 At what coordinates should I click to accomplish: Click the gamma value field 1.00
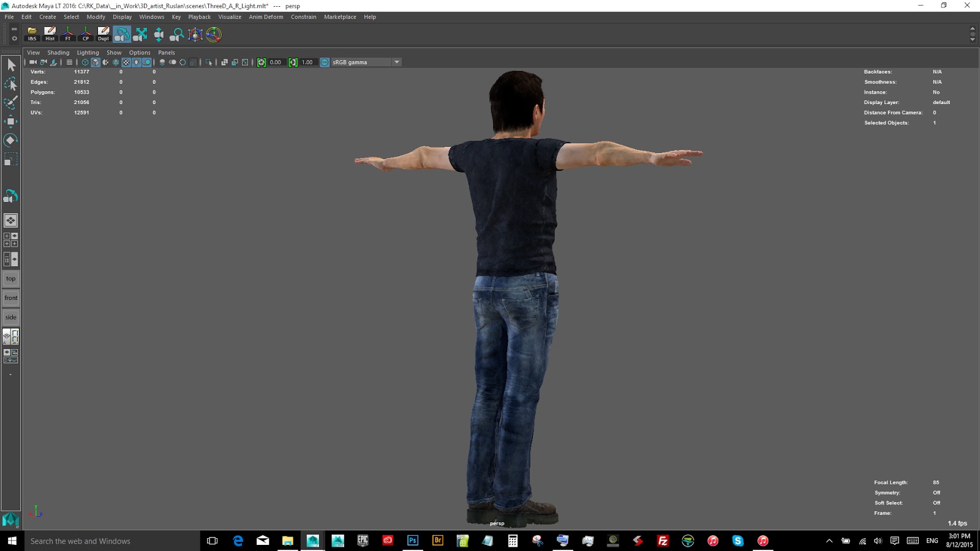point(307,62)
